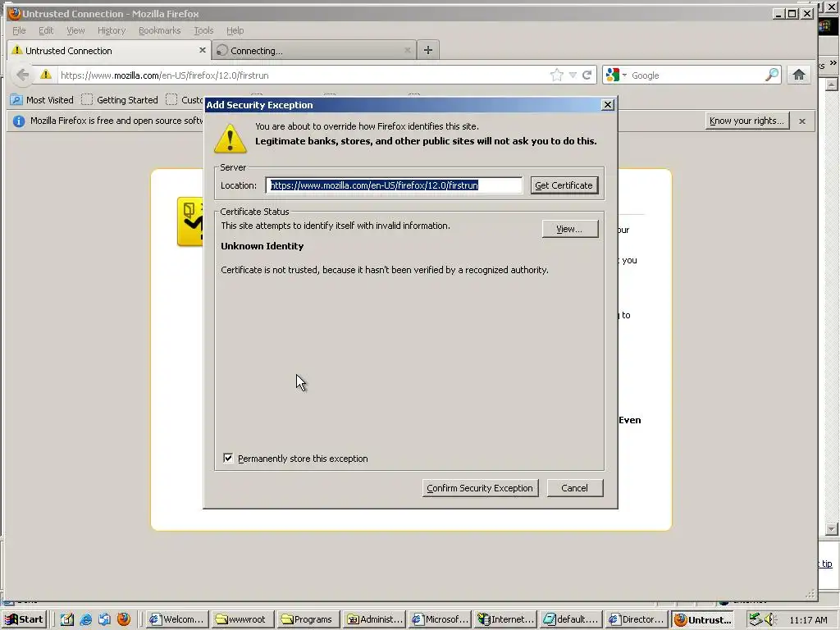
Task: Click the Unknown Identity heading text
Action: 262,246
